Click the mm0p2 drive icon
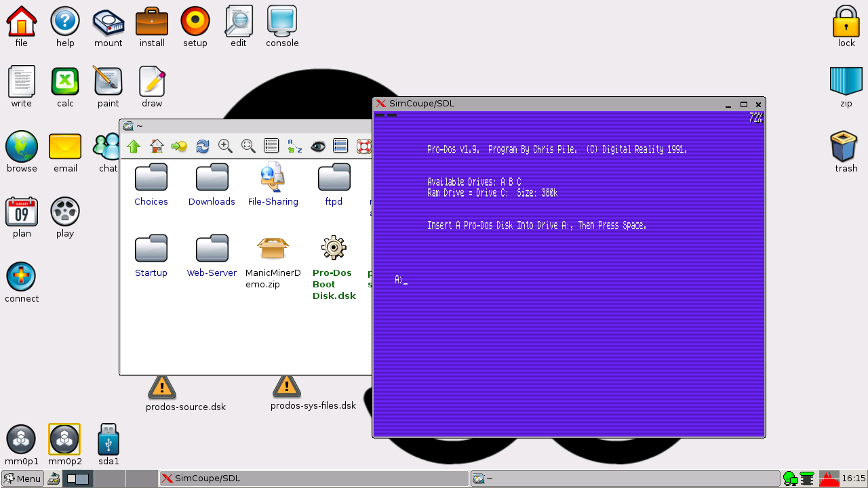Image resolution: width=868 pixels, height=488 pixels. coord(64,445)
